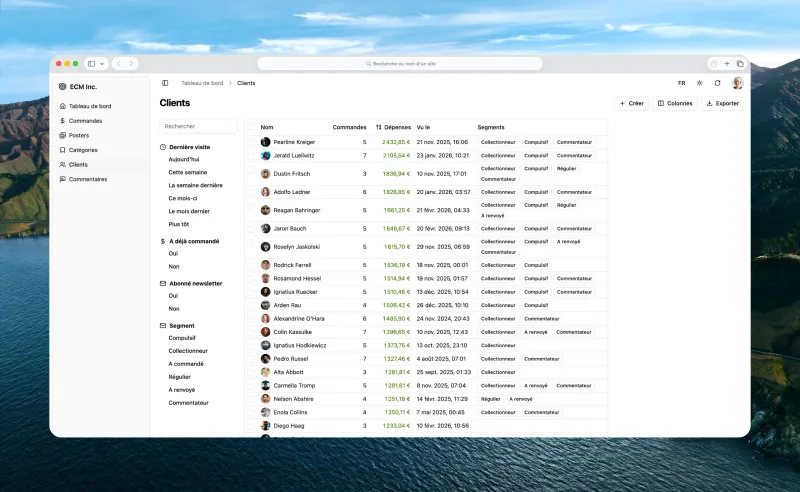Viewport: 800px width, 492px height.
Task: Click the Dépenses sort arrows icon
Action: 379,127
